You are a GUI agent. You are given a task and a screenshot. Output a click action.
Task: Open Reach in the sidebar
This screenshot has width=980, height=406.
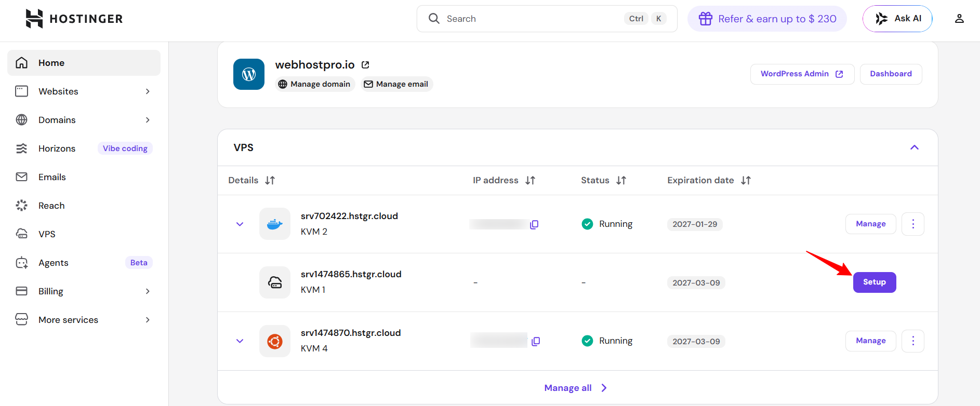tap(84, 206)
